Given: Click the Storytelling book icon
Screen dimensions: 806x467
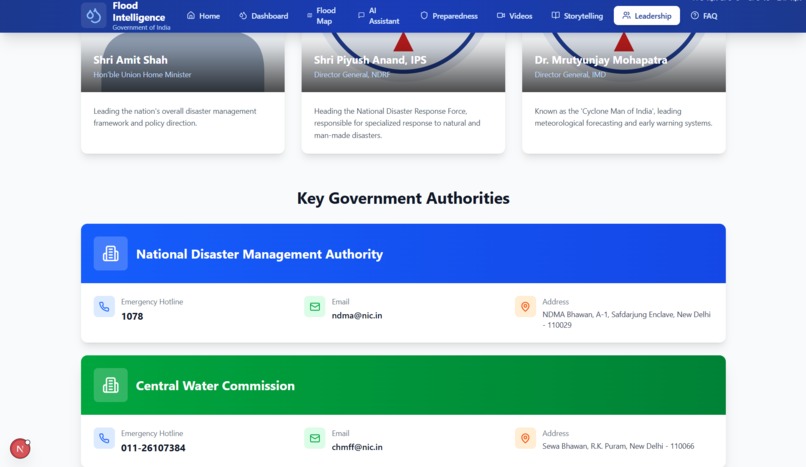Looking at the screenshot, I should (x=556, y=15).
